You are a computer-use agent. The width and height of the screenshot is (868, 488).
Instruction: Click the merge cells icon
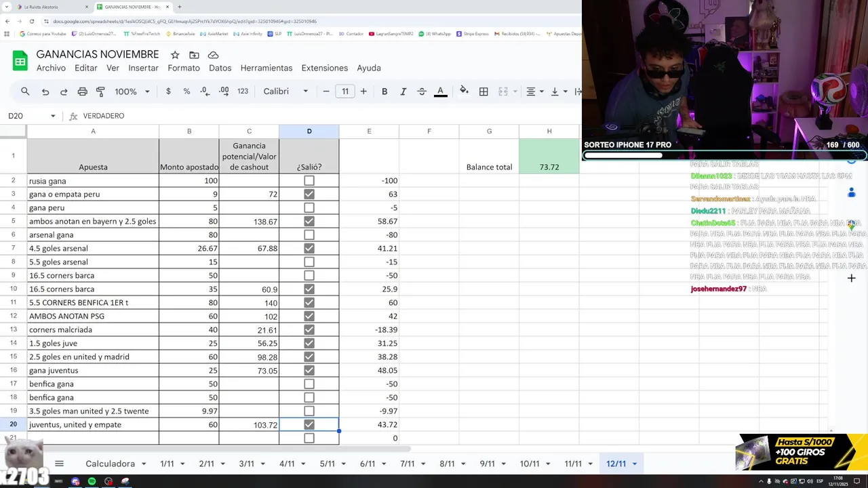(x=503, y=91)
